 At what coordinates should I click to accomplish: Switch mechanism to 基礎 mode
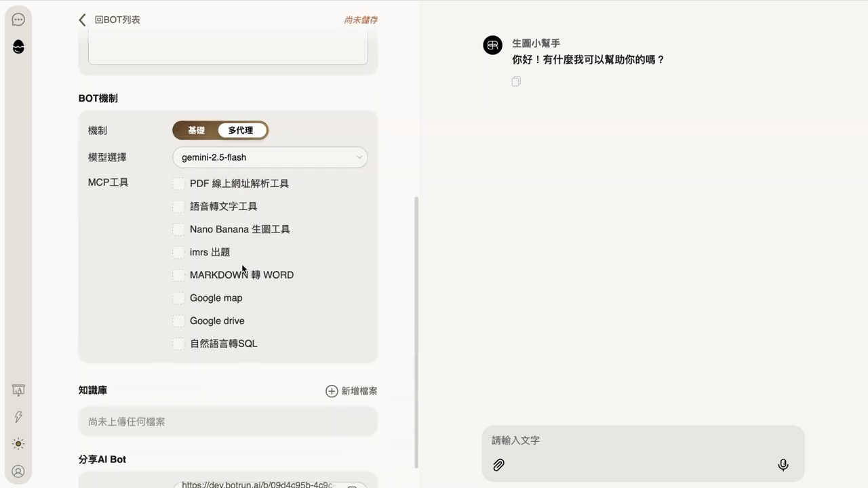[196, 130]
